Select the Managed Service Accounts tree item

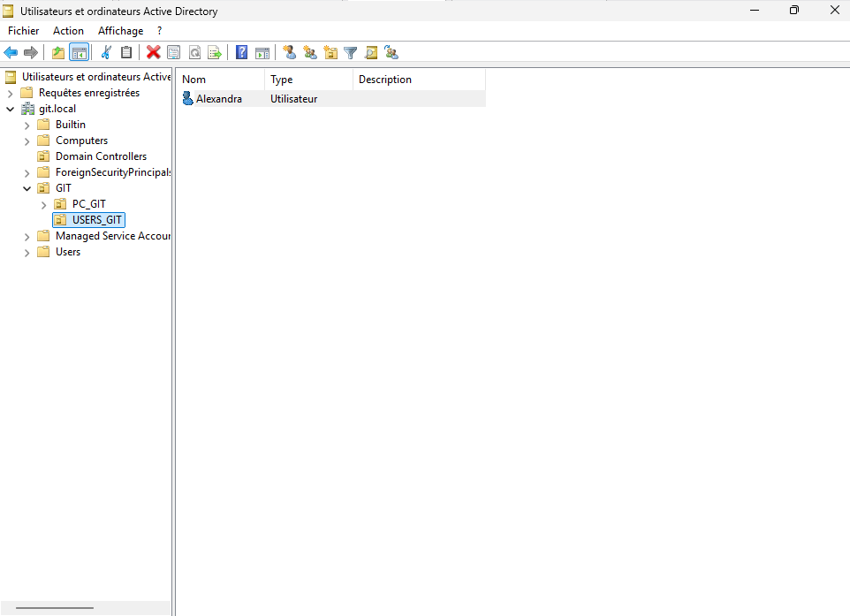[113, 237]
